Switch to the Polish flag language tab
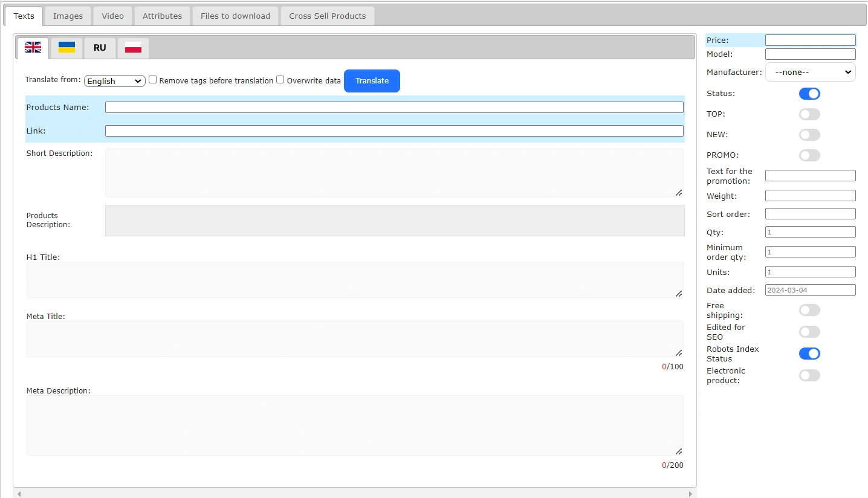Image resolution: width=868 pixels, height=498 pixels. pos(133,48)
